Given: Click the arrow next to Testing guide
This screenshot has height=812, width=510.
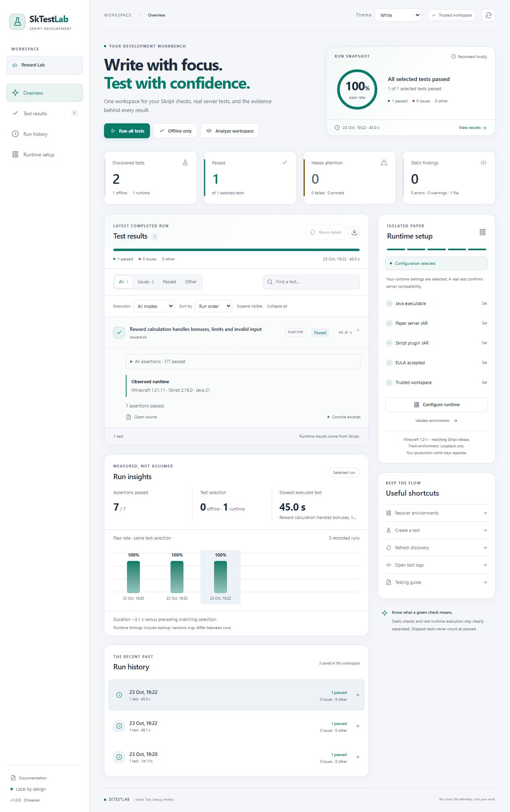Looking at the screenshot, I should coord(485,582).
